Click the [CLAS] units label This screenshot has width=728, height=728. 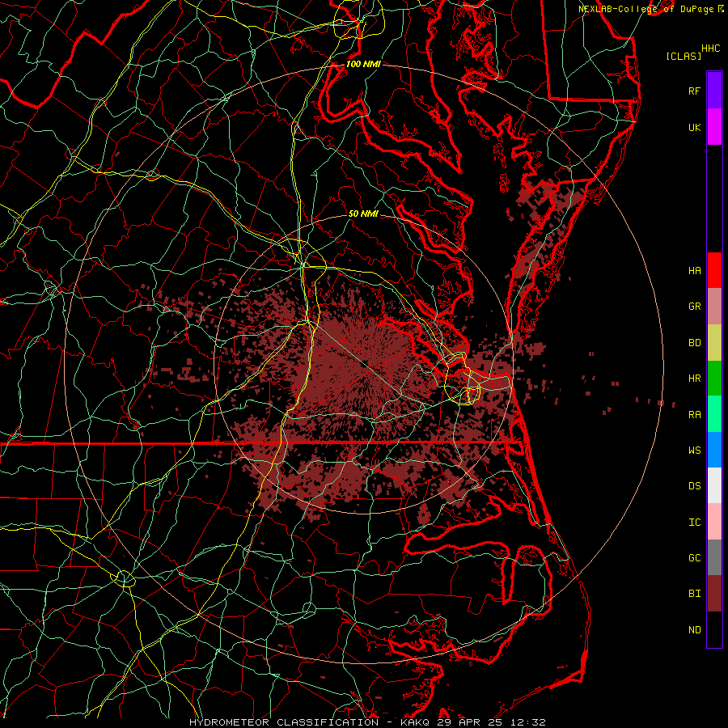(684, 56)
